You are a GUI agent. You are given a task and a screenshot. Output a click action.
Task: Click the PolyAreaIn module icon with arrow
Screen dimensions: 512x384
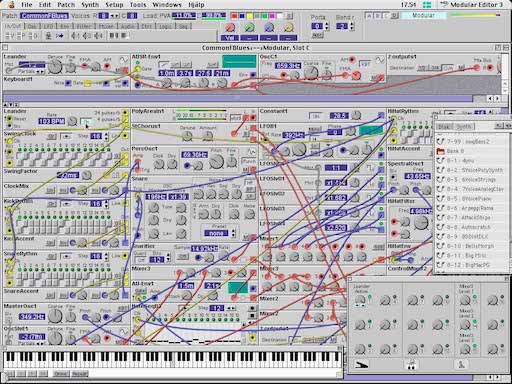point(60,36)
